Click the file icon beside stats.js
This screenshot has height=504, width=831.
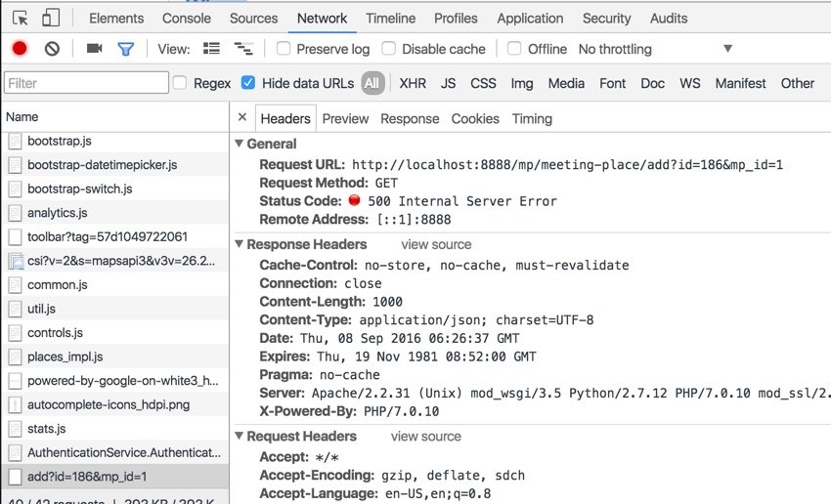point(15,429)
